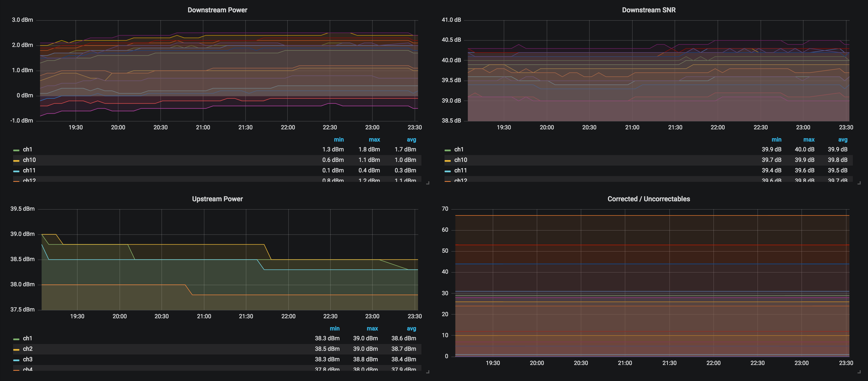Toggle ch2 series in Upstream Power legend
Viewport: 868px width, 381px height.
[x=28, y=349]
